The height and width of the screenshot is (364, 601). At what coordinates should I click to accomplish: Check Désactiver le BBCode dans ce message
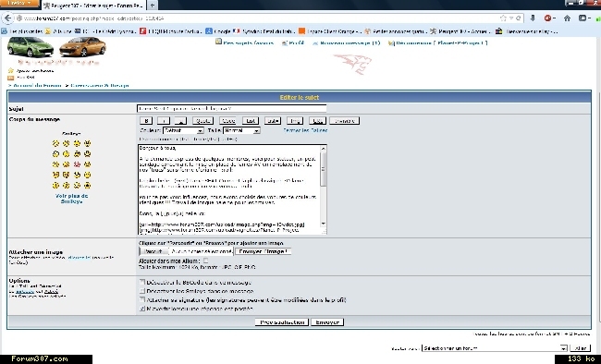[x=142, y=282]
